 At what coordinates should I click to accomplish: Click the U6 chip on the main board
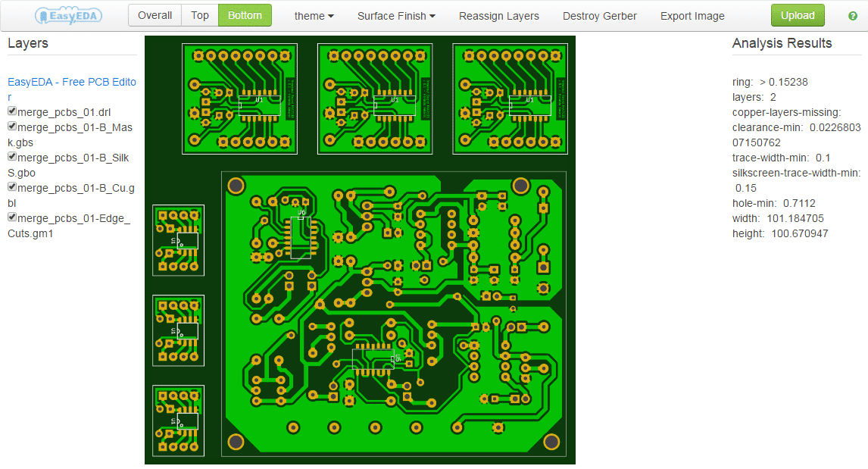(301, 236)
